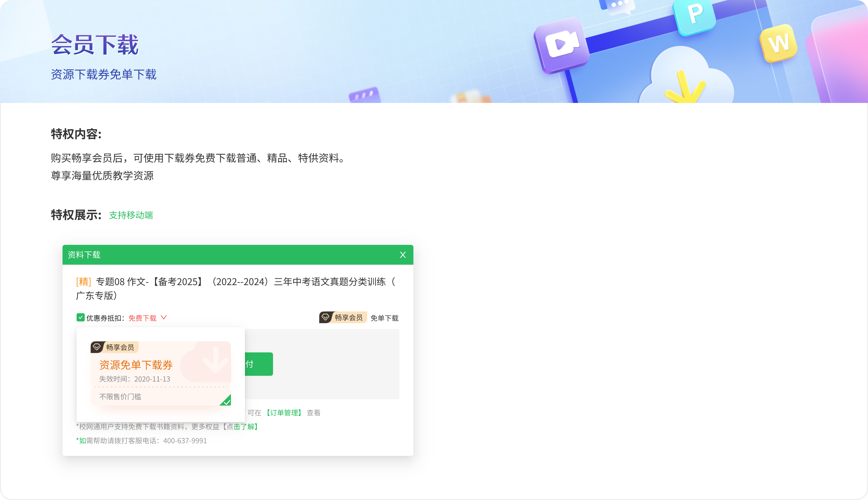Click the download arrow on coupon card

pos(215,360)
